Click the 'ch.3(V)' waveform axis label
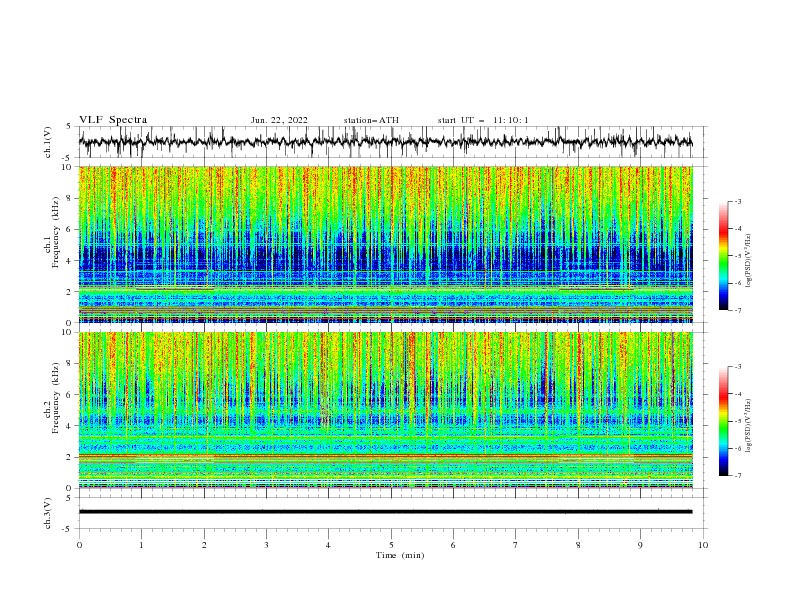This screenshot has width=792, height=612. [48, 513]
